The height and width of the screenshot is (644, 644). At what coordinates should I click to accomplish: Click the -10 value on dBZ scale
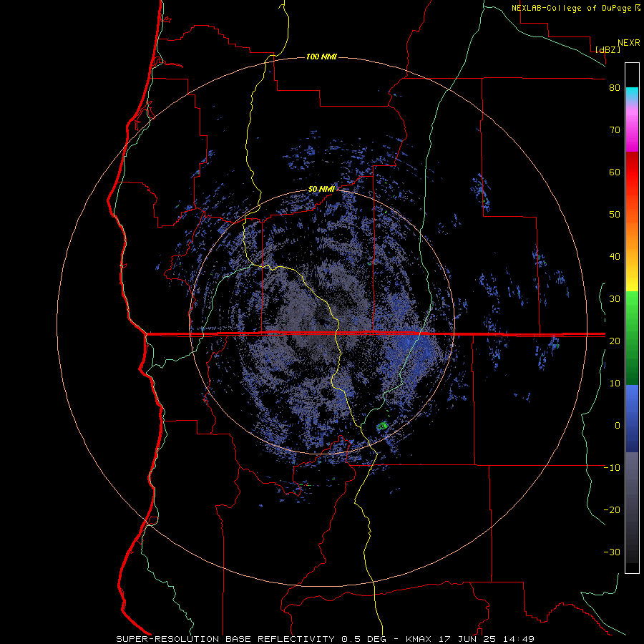coord(612,468)
